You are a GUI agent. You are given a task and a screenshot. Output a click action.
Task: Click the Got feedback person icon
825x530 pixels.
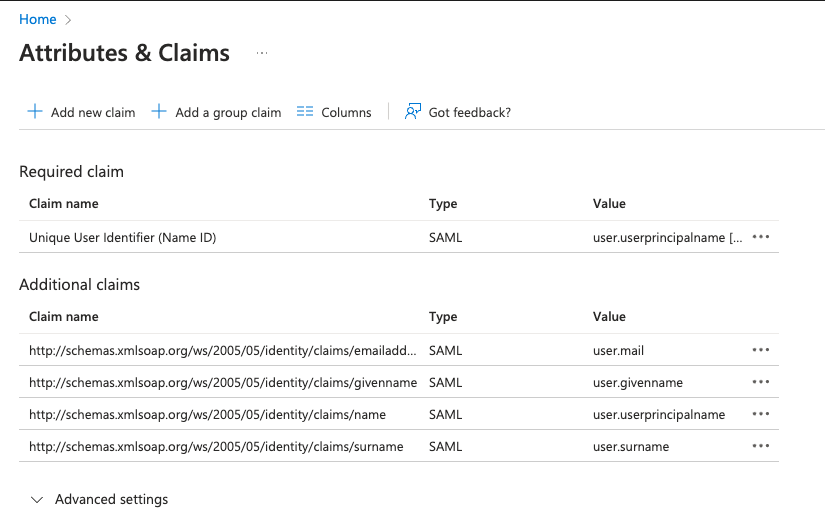pos(413,112)
